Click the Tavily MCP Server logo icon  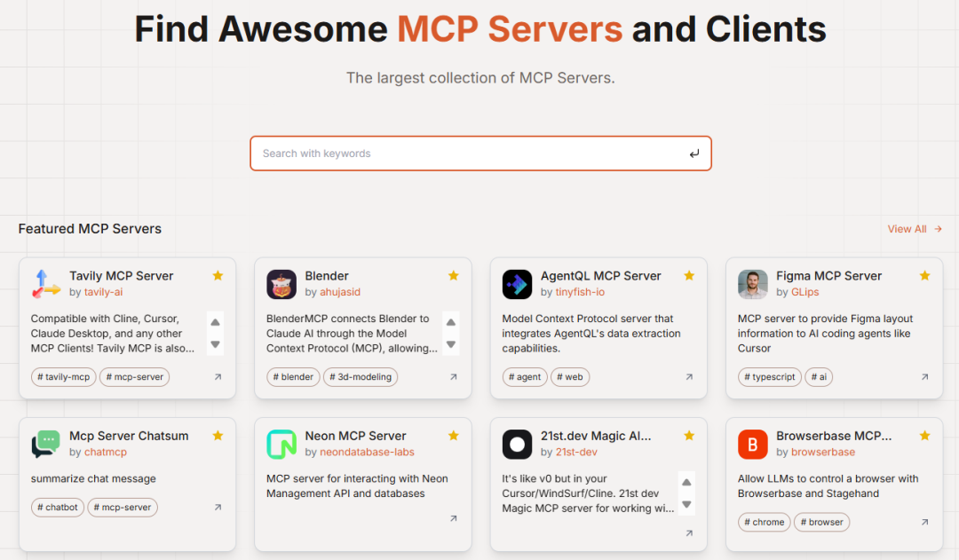(x=46, y=284)
